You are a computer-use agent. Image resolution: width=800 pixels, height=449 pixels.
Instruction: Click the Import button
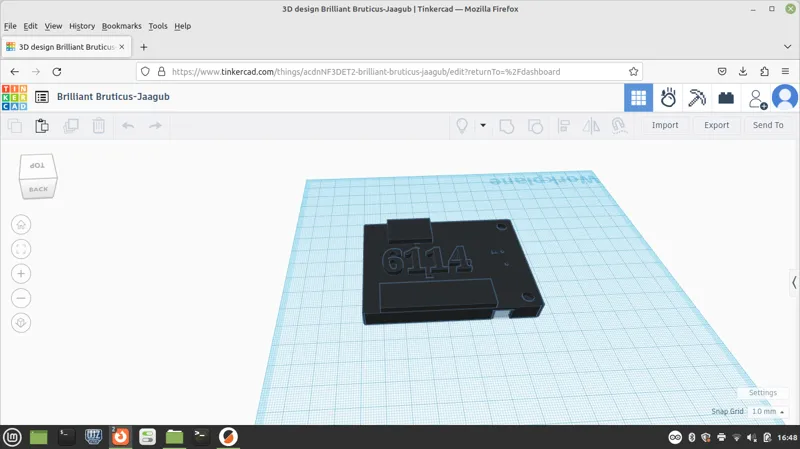(x=665, y=125)
